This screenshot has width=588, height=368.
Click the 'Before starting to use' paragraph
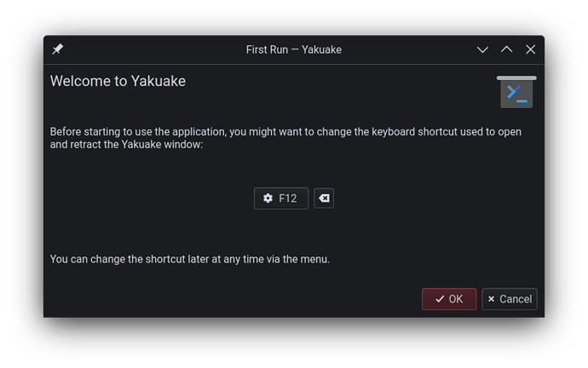[x=285, y=138]
